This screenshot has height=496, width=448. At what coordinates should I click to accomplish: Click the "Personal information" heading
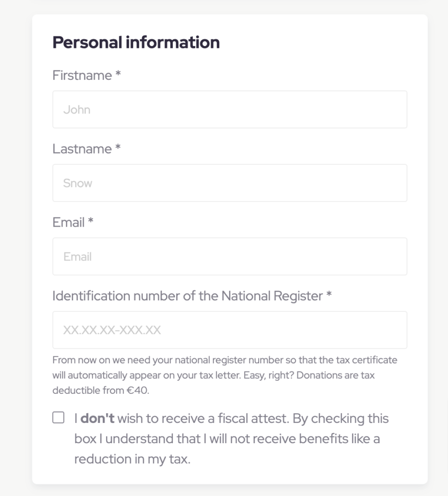coord(136,43)
